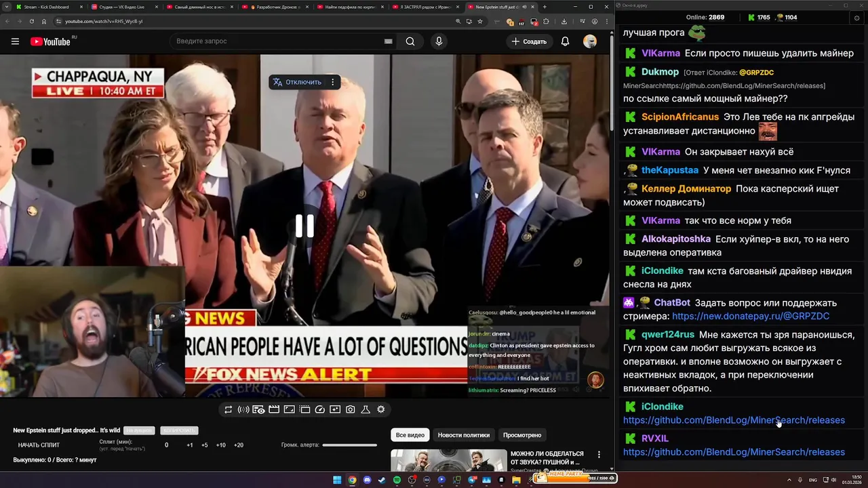Click the КОПИРОВАТЬ button
The image size is (868, 488).
click(179, 430)
